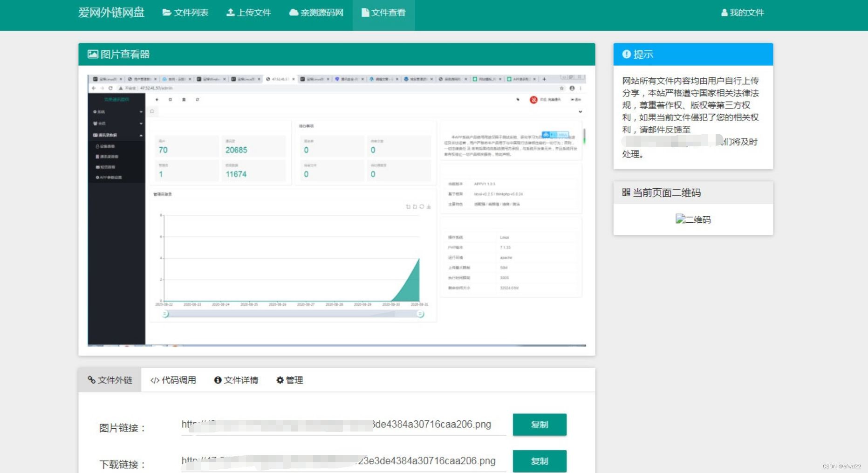This screenshot has height=473, width=868.
Task: Click the chain-link icon on 文件外链 tab
Action: coord(92,380)
